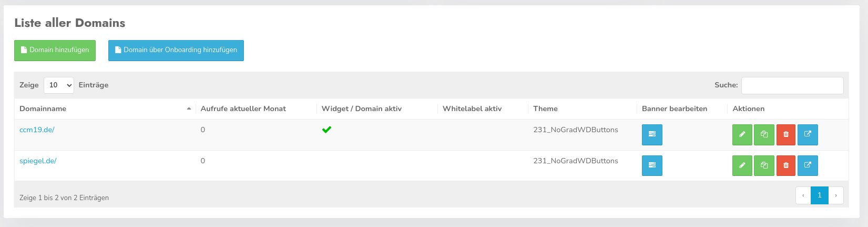Image resolution: width=868 pixels, height=227 pixels.
Task: Sort by Widget / Domain aktiv column
Action: point(361,108)
